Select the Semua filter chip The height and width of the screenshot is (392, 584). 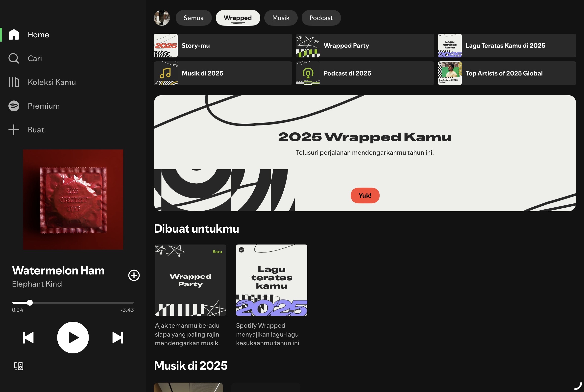pos(194,18)
